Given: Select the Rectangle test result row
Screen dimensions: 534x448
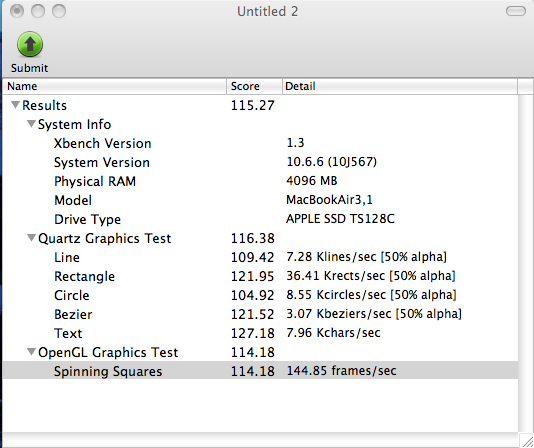Looking at the screenshot, I should pyautogui.click(x=261, y=276).
